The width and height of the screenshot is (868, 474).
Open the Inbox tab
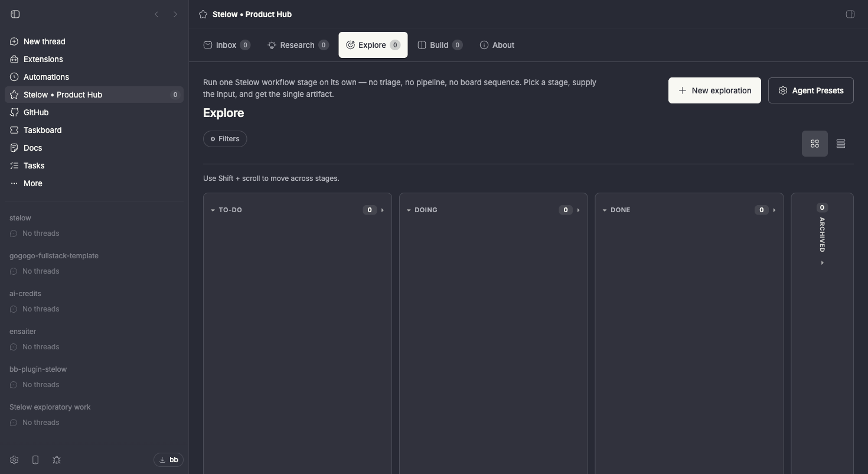click(227, 45)
